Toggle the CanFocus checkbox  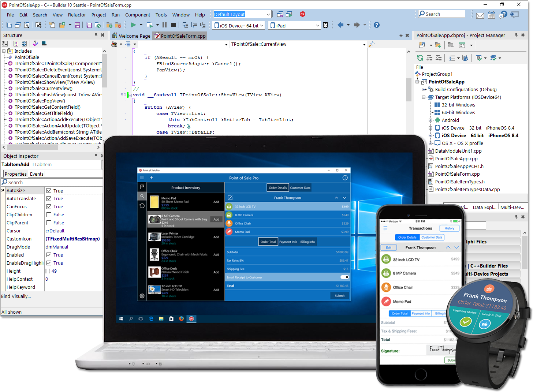49,206
